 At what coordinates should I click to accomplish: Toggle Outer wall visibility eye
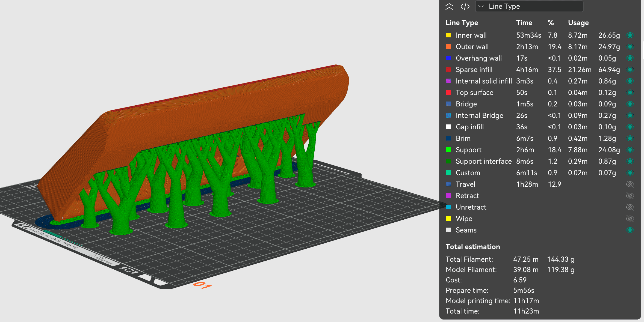click(x=630, y=47)
